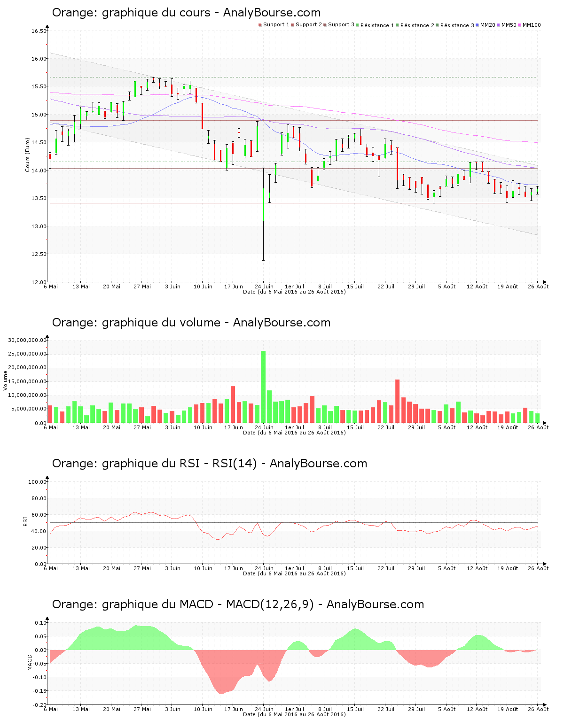Image resolution: width=564 pixels, height=728 pixels.
Task: Click the 80.00 RSI axis value
Action: tap(39, 498)
